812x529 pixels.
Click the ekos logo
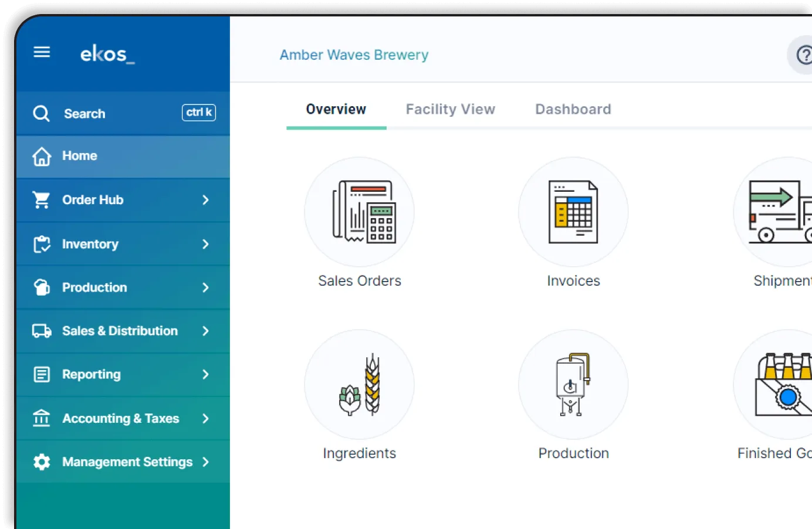click(x=107, y=54)
